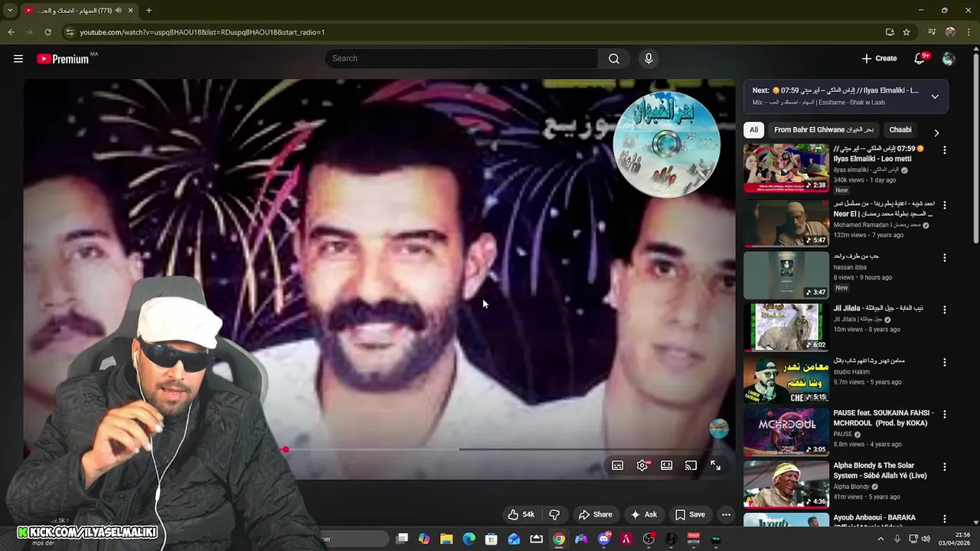This screenshot has width=980, height=551.
Task: Open options for the hassan ibba video
Action: [x=944, y=258]
